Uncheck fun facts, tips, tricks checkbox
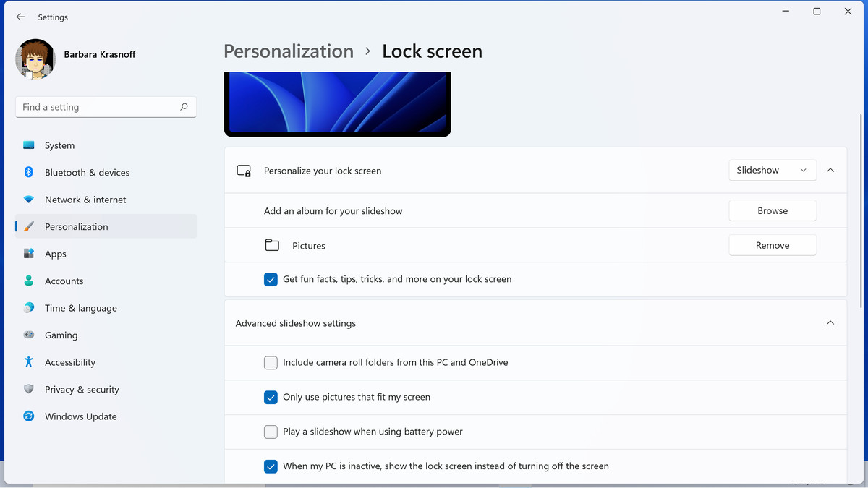 (x=271, y=279)
